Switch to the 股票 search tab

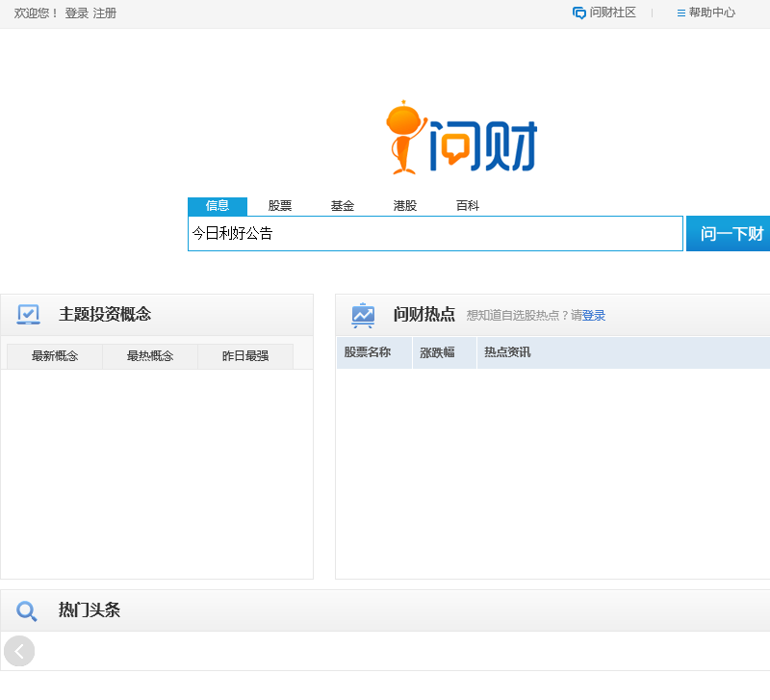[x=280, y=206]
